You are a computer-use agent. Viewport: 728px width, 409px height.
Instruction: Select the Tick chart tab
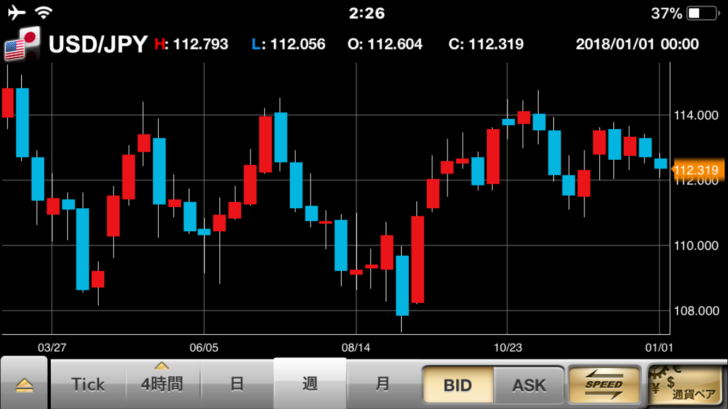(88, 384)
